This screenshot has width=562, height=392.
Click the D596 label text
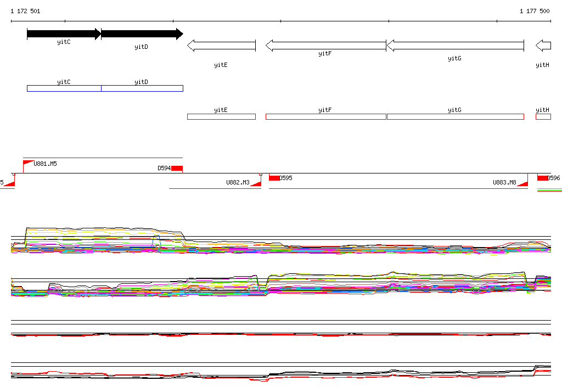(x=553, y=178)
